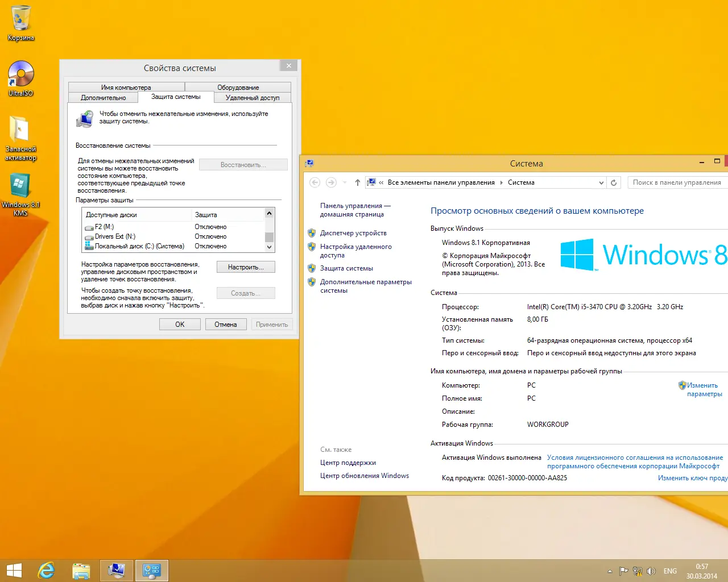The height and width of the screenshot is (582, 728).
Task: Click OK in Свойства системы dialog
Action: coord(180,325)
